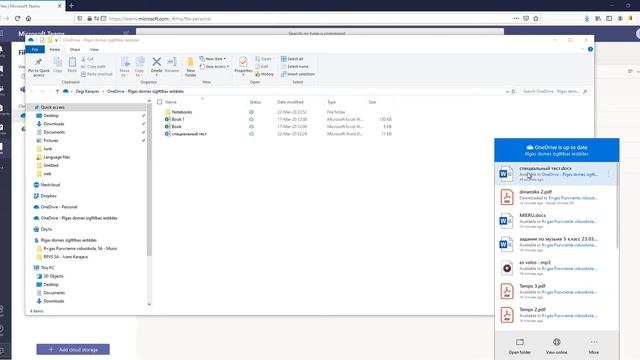Screen dimensions: 640x360
Task: Reload the Firefox page
Action: (18, 18)
